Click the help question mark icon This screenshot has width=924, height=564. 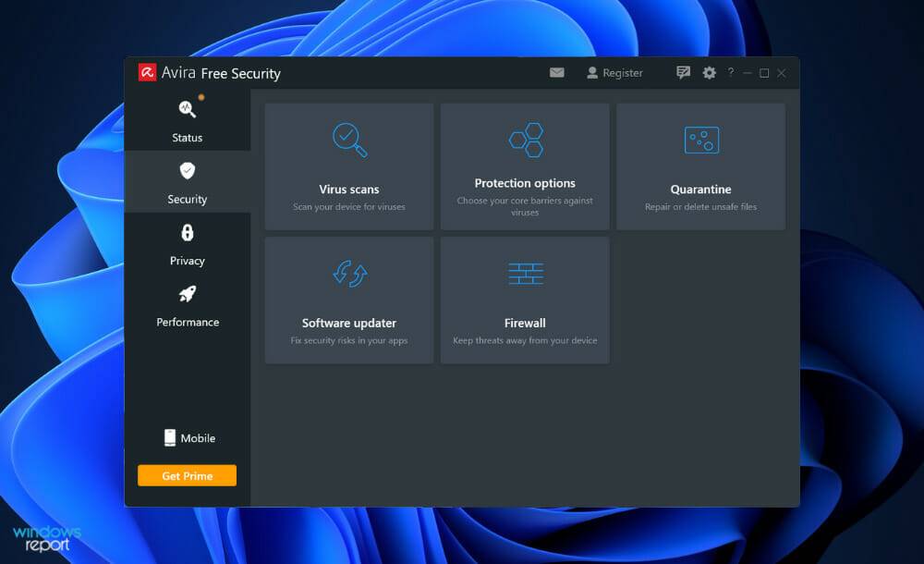click(730, 72)
